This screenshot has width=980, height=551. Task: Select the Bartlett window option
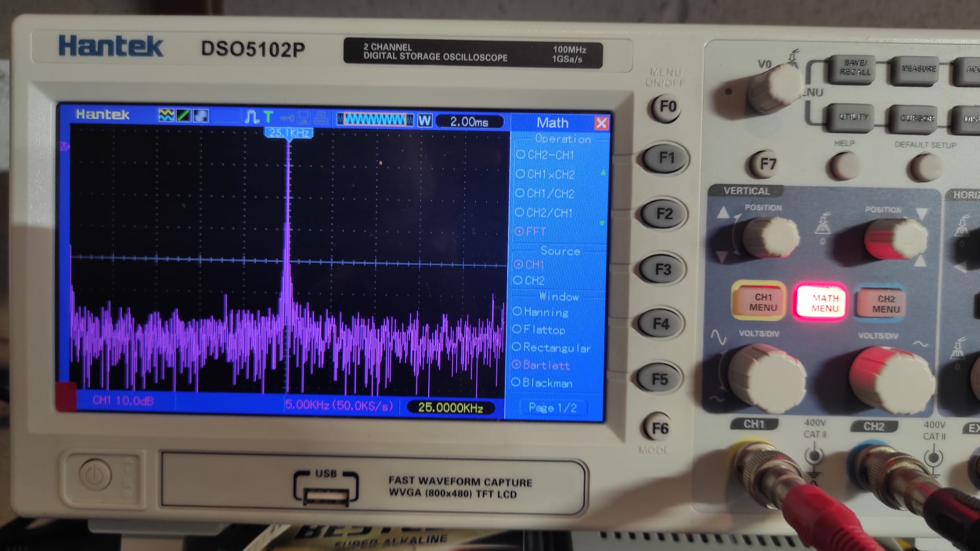541,365
